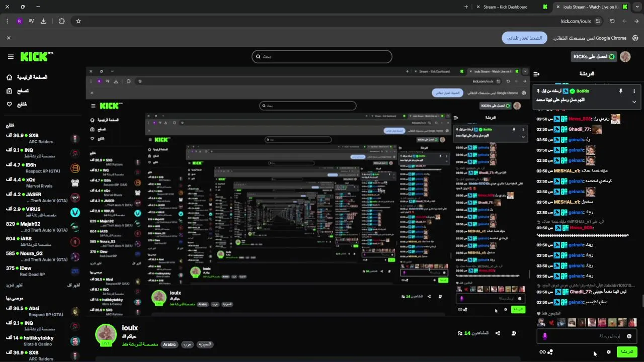
Task: Open emoji picker in chat input
Action: pos(629,336)
